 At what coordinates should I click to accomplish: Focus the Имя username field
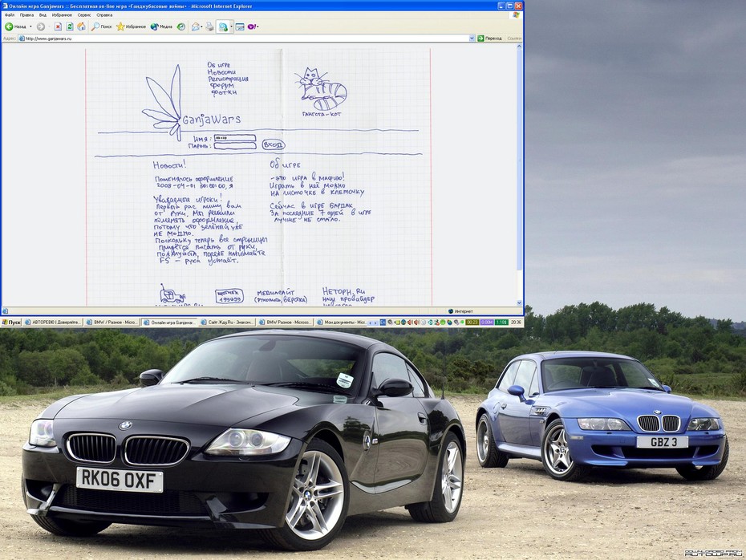(235, 138)
